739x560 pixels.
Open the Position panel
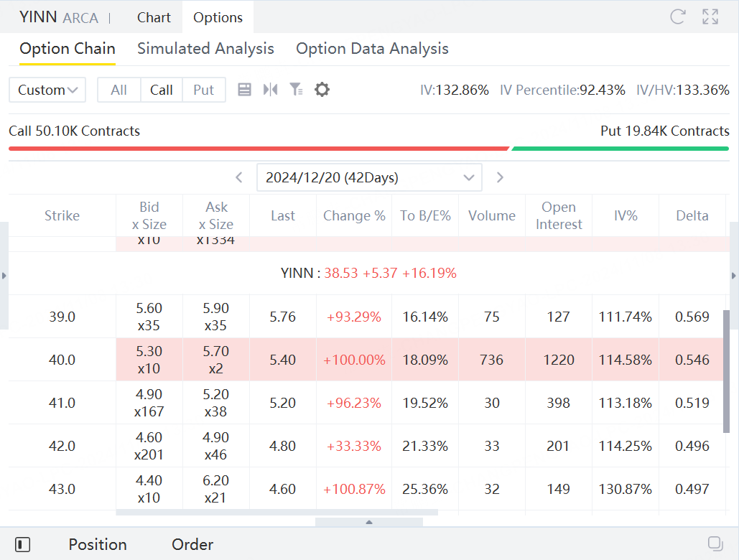[x=98, y=544]
